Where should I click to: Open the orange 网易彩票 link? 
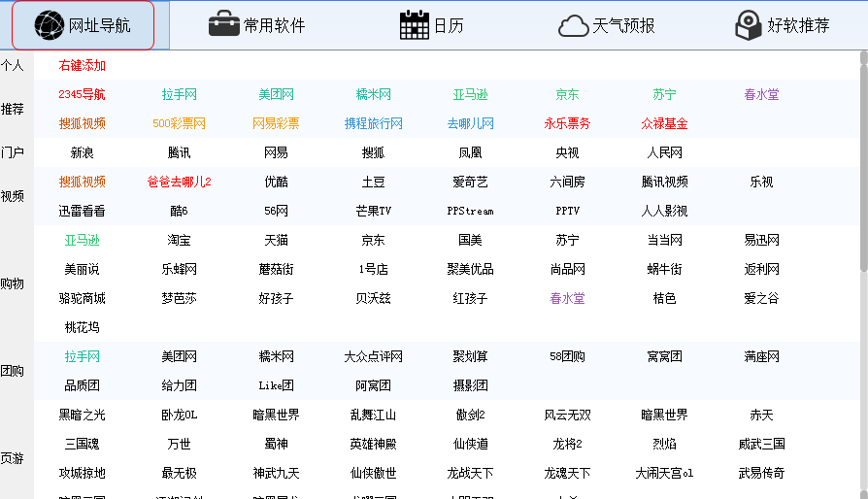(277, 123)
